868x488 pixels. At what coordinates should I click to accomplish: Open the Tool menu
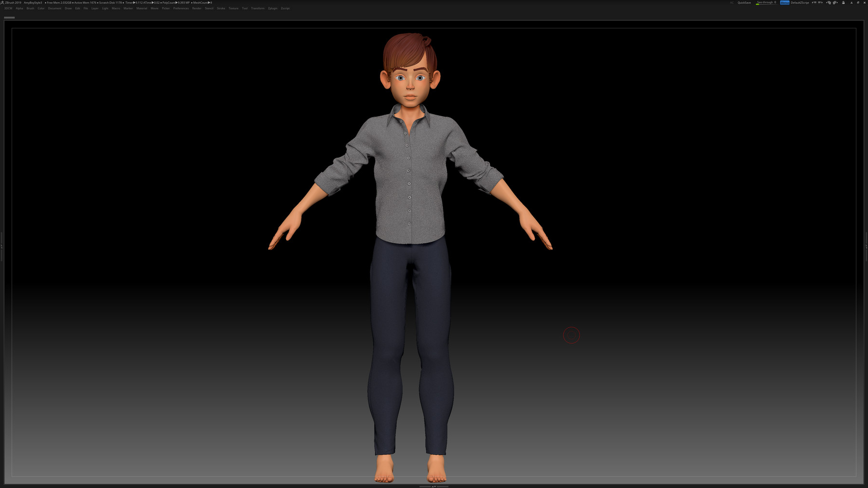(244, 8)
